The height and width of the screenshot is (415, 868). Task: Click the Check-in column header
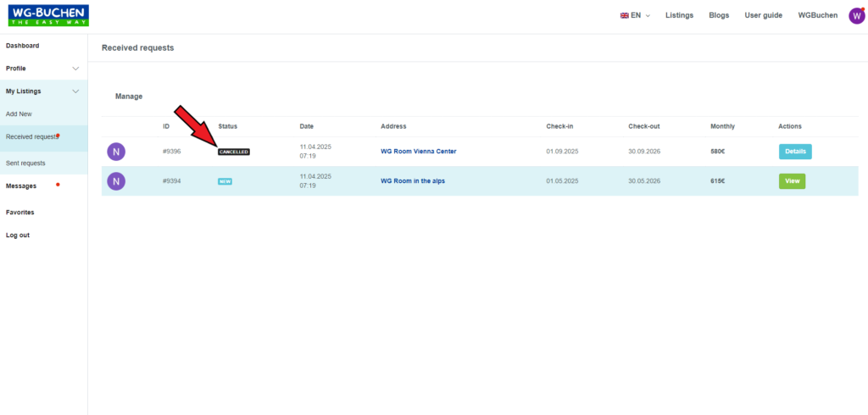559,126
